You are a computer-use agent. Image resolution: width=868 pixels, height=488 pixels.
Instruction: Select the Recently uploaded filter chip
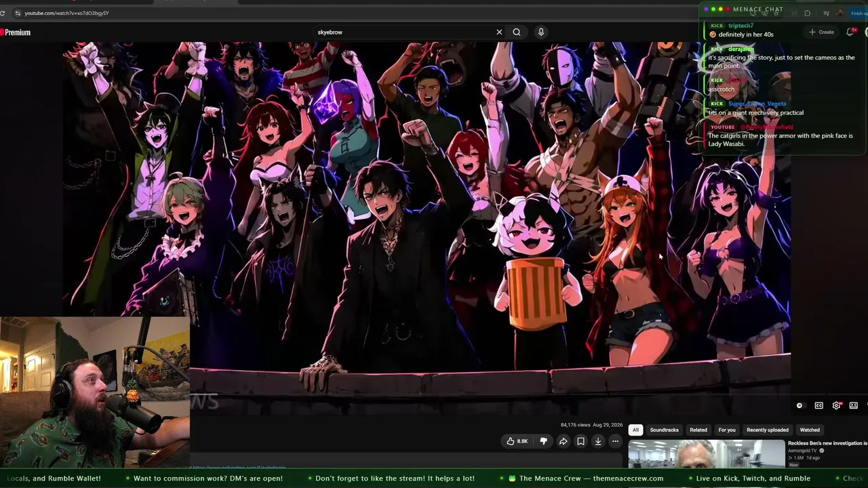coord(768,430)
